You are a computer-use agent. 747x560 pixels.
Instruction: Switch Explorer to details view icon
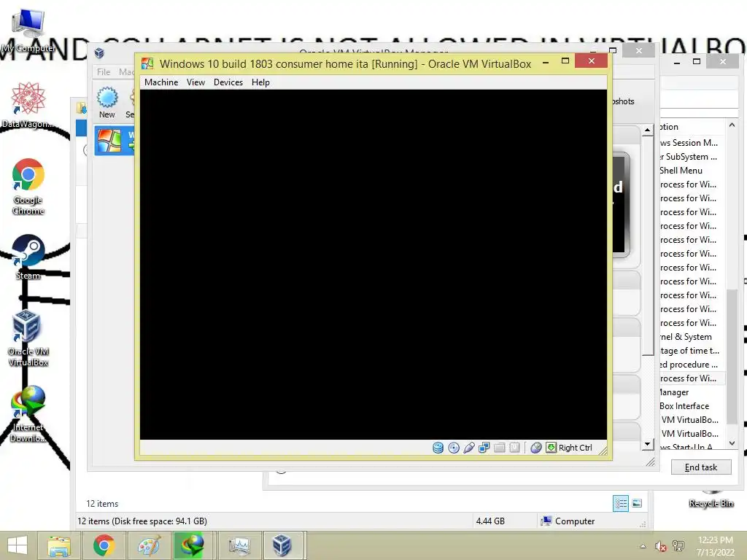click(x=620, y=503)
